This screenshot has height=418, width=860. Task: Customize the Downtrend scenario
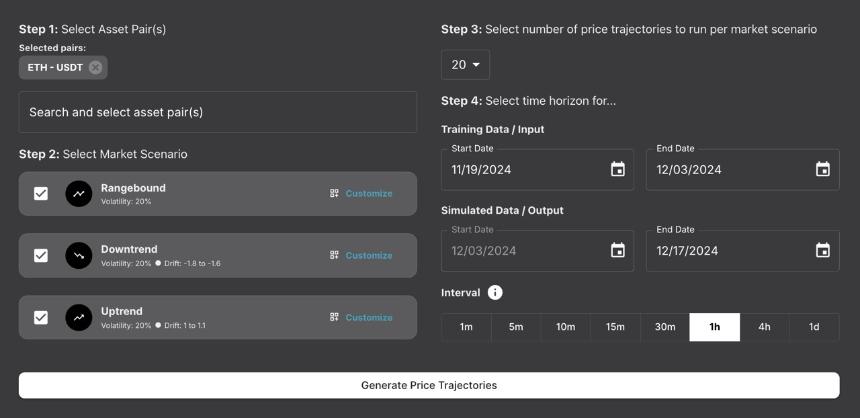pyautogui.click(x=362, y=256)
